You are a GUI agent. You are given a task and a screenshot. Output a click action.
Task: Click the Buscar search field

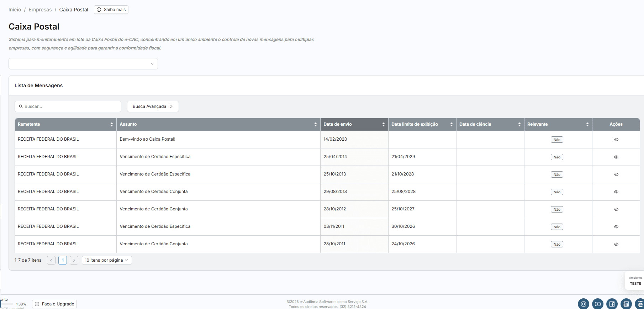(x=68, y=106)
